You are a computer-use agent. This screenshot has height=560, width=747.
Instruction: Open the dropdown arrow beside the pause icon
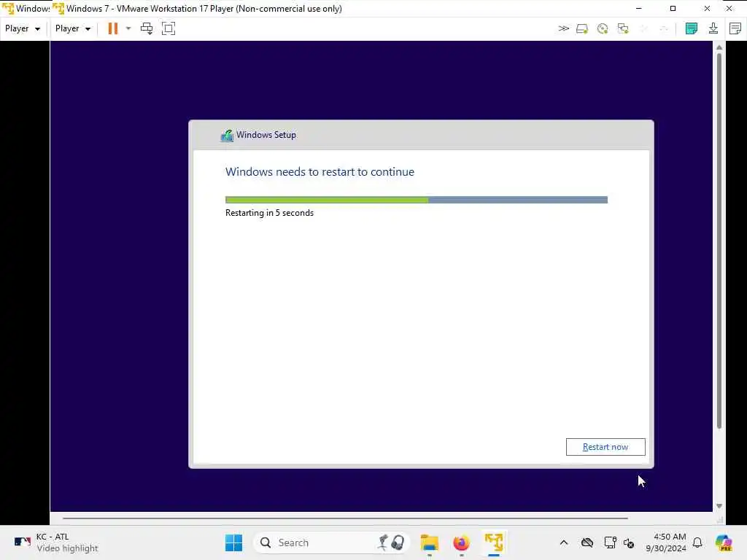128,28
